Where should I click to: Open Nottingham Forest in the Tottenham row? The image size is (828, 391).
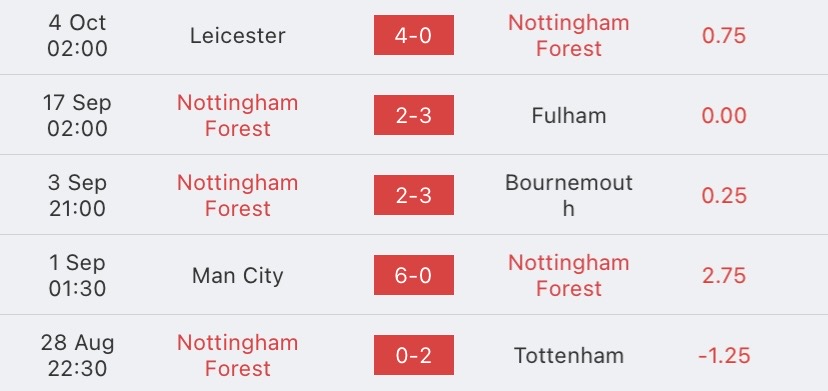238,355
